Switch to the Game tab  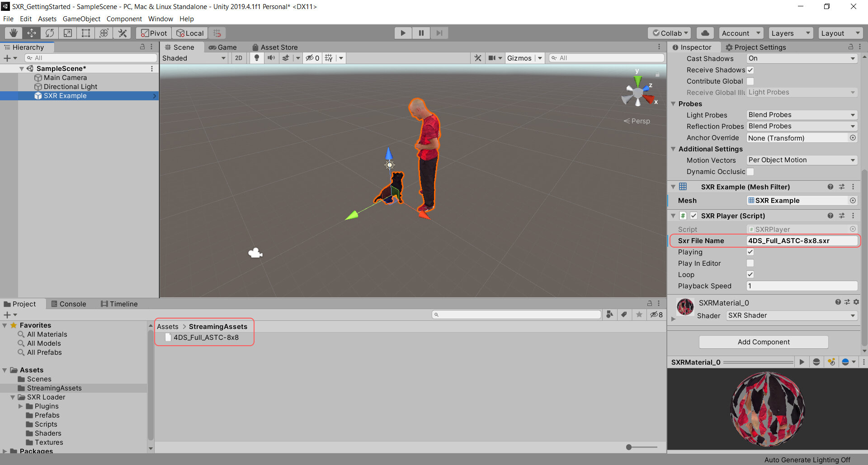click(x=222, y=47)
